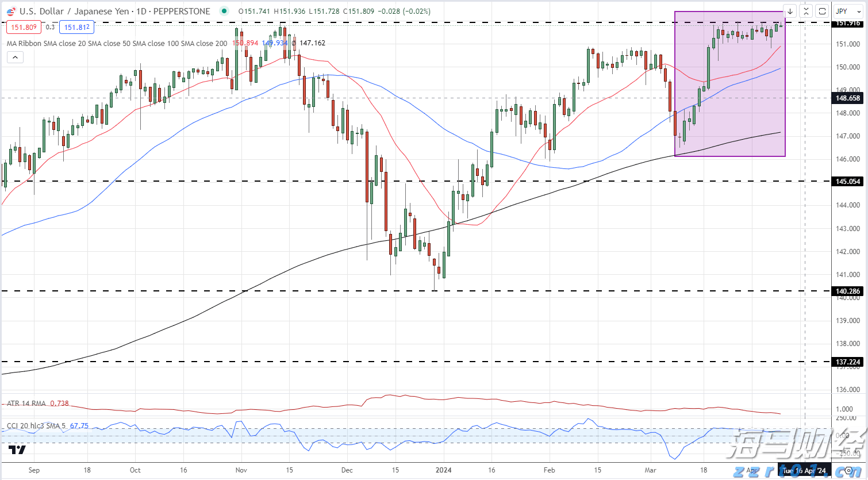The image size is (868, 480).
Task: Click the 145.054 horizontal line price label
Action: coord(848,182)
